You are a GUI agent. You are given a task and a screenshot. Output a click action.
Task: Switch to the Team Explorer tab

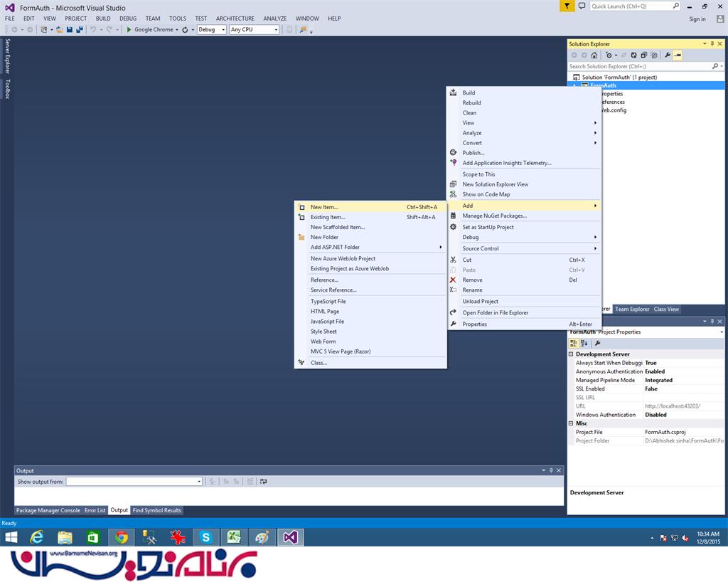pos(632,309)
